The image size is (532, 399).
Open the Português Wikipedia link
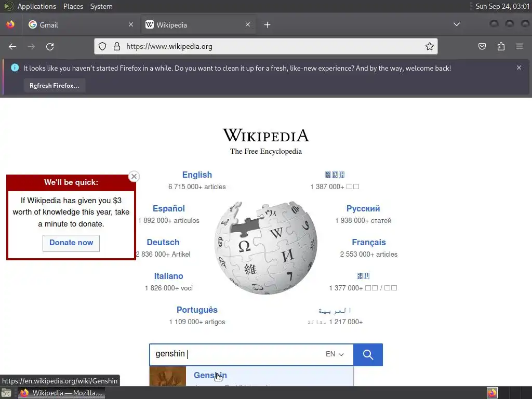(x=197, y=310)
